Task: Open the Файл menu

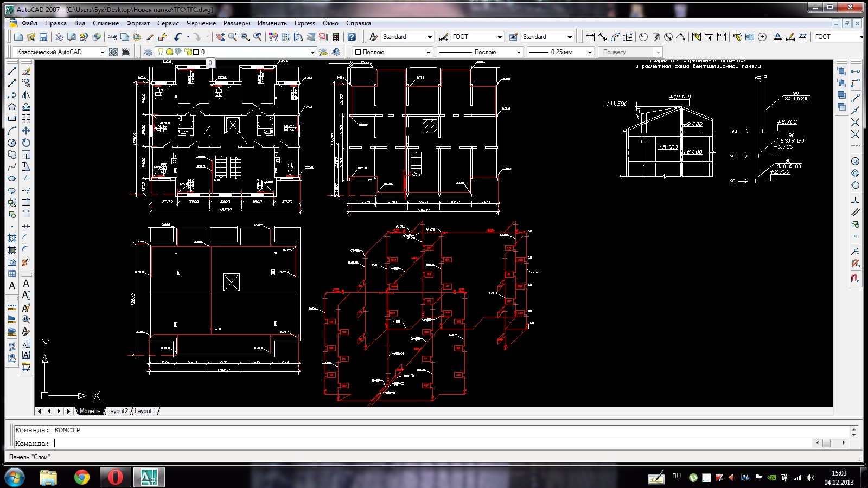Action: 29,23
